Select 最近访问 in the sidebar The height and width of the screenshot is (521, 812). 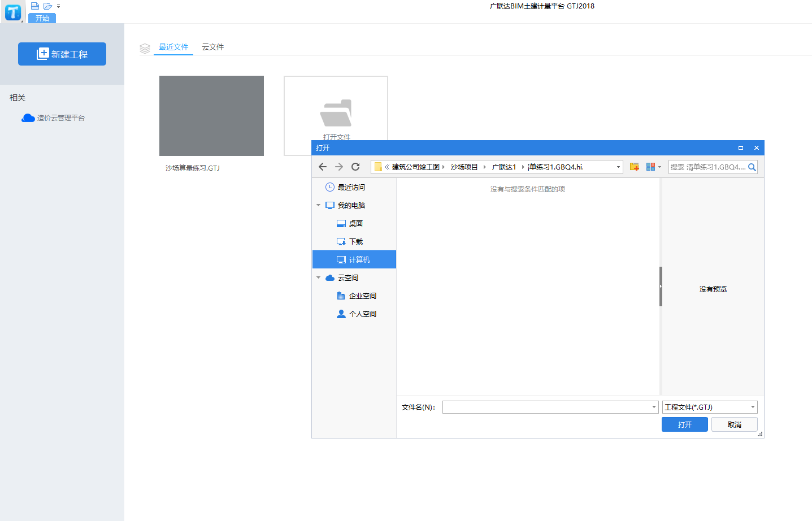tap(354, 187)
